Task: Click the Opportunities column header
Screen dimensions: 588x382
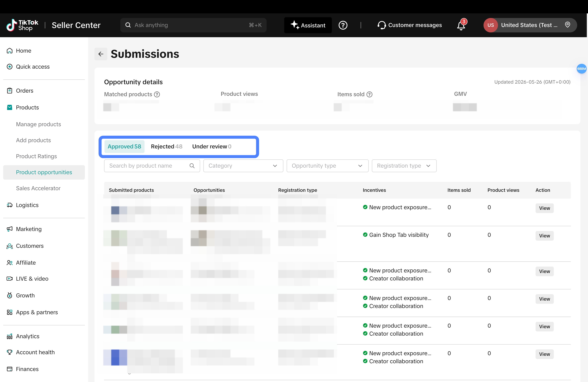Action: 209,190
